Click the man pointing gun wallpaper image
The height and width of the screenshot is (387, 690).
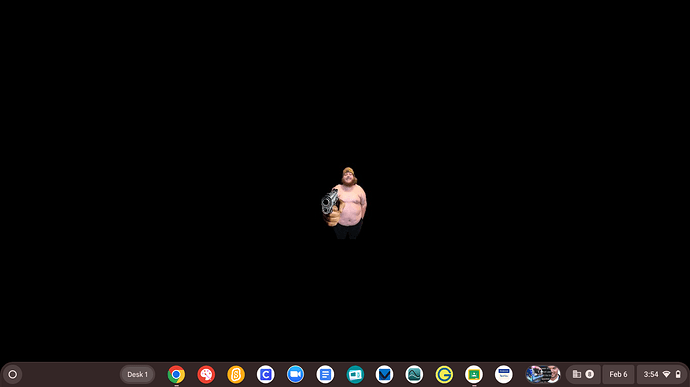point(344,203)
